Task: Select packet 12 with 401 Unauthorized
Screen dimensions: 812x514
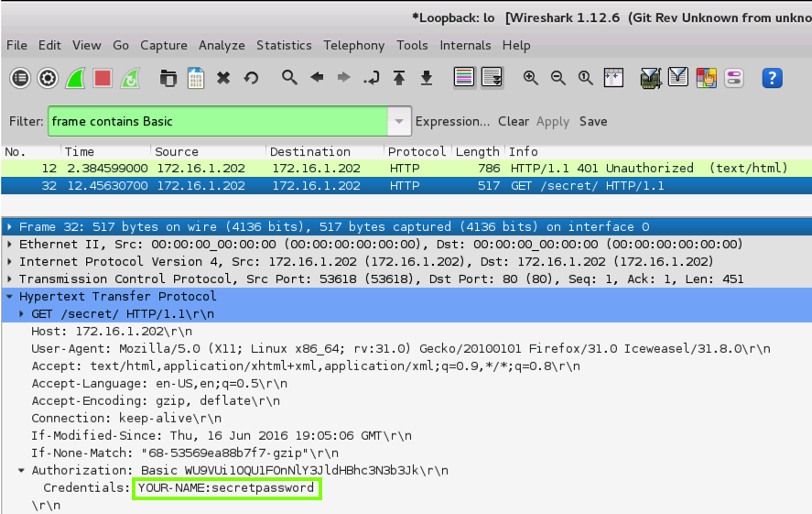Action: pyautogui.click(x=406, y=169)
